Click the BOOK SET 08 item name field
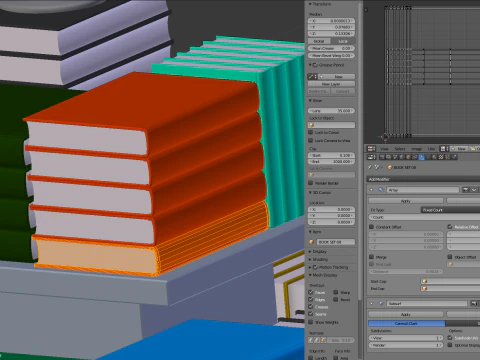 point(335,242)
